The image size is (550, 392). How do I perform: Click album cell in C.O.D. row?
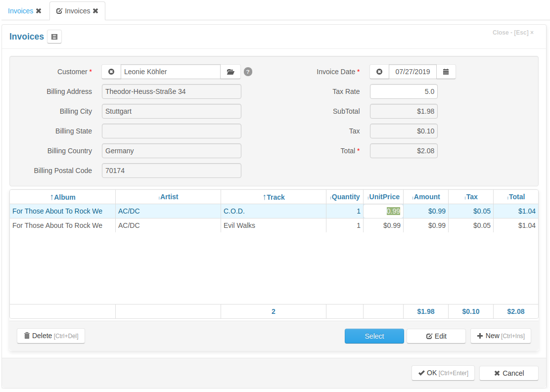click(63, 211)
